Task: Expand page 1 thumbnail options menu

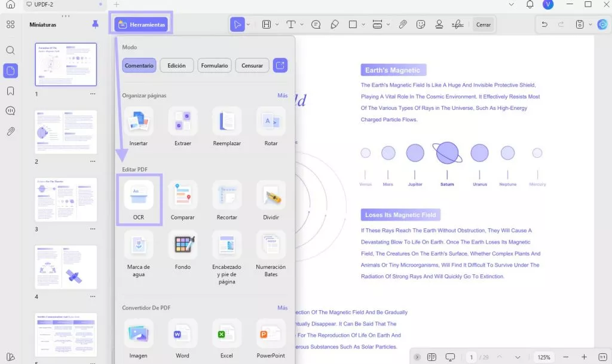Action: pos(93,94)
